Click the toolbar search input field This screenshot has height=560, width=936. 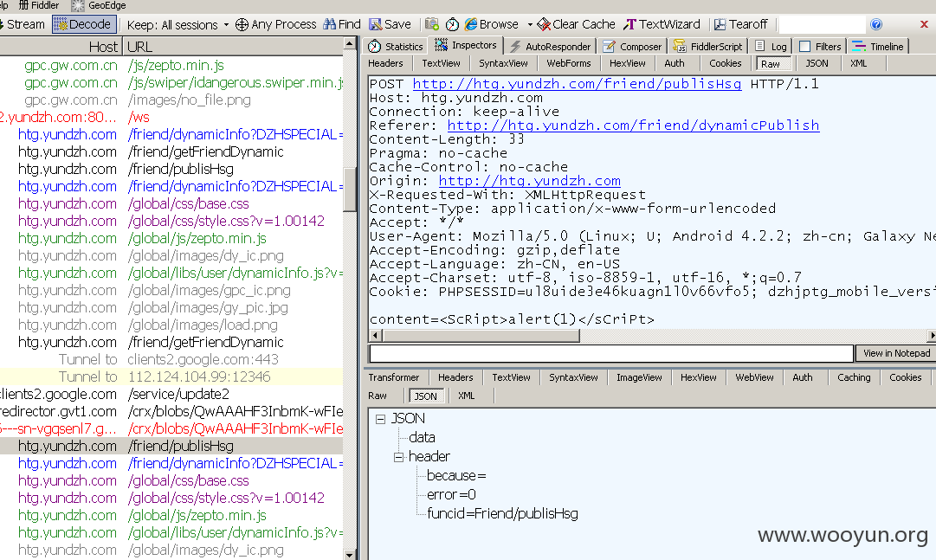click(x=822, y=24)
